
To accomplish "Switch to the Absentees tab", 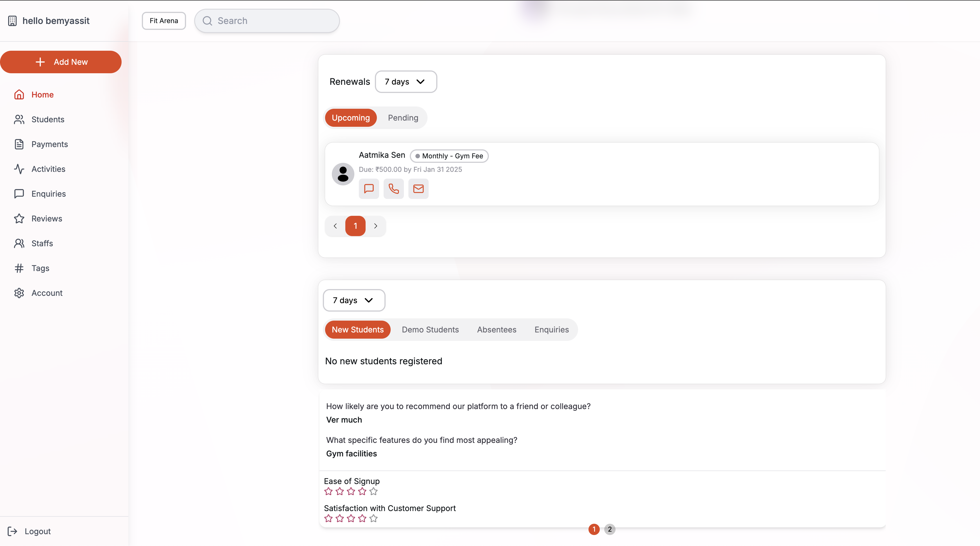I will pos(496,329).
